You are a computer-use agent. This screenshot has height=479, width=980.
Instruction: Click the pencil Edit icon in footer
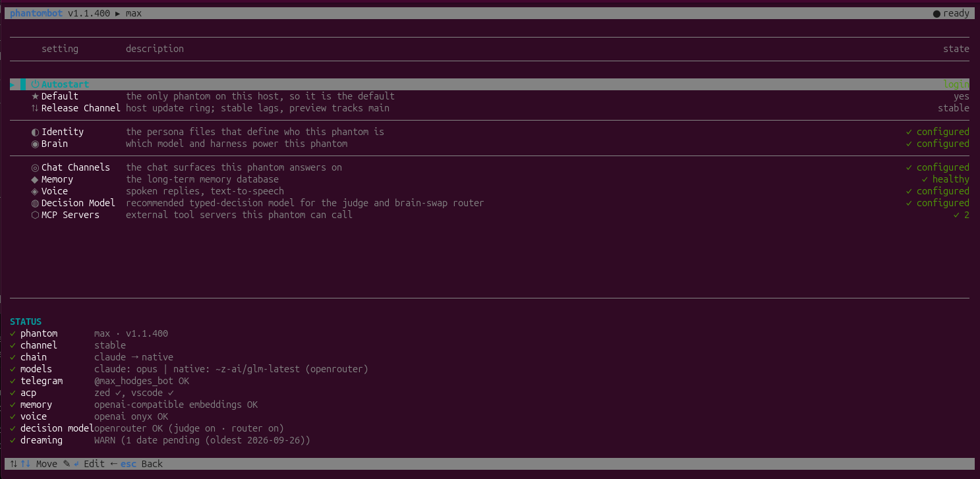click(x=67, y=464)
